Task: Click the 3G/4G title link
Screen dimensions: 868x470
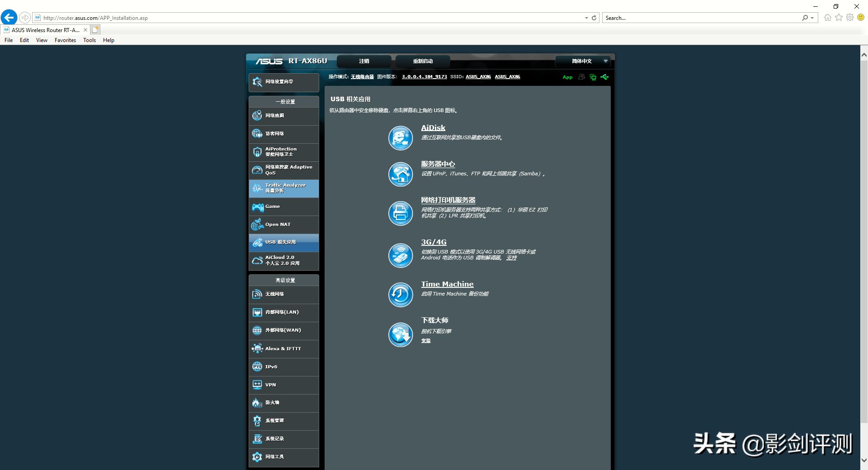Action: (x=434, y=242)
